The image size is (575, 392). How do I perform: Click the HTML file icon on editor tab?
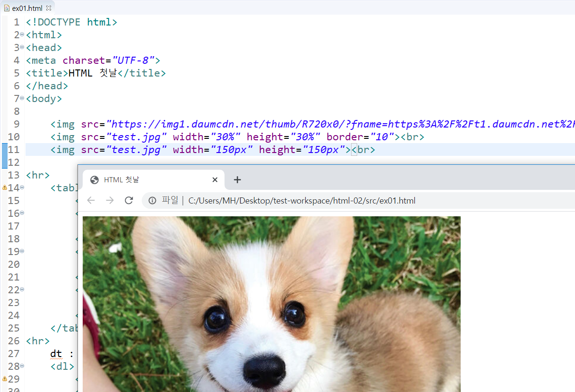(7, 8)
